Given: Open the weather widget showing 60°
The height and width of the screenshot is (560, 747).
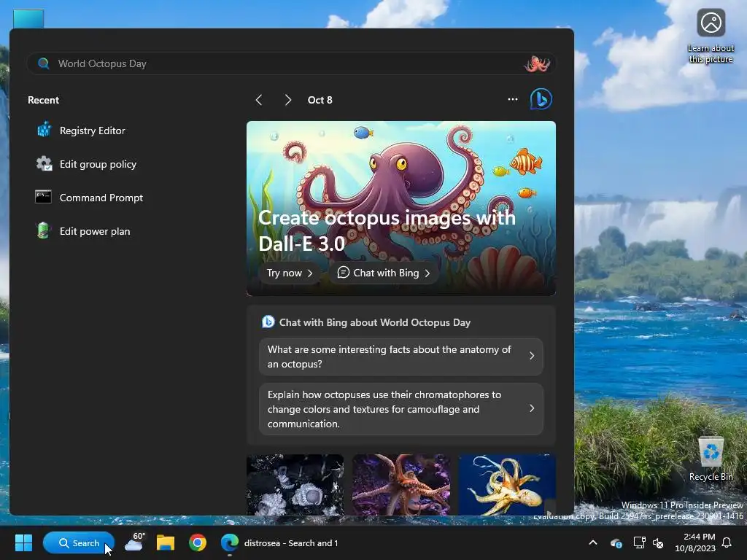Looking at the screenshot, I should [x=134, y=542].
